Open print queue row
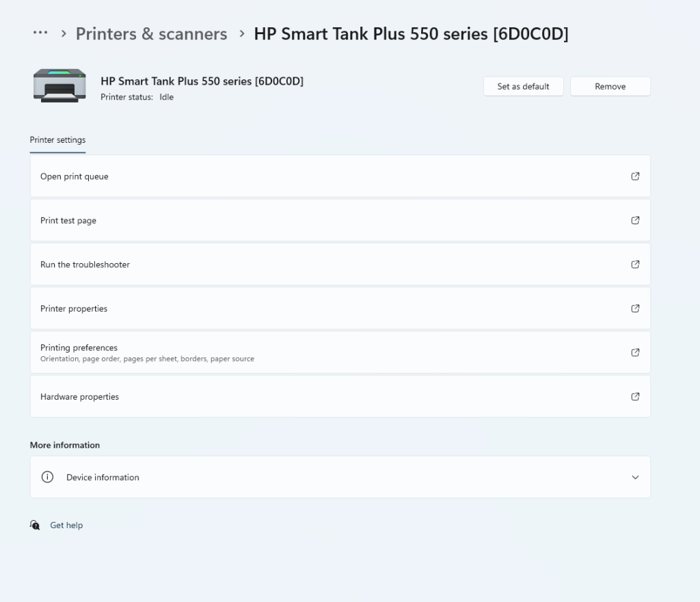 pyautogui.click(x=340, y=176)
